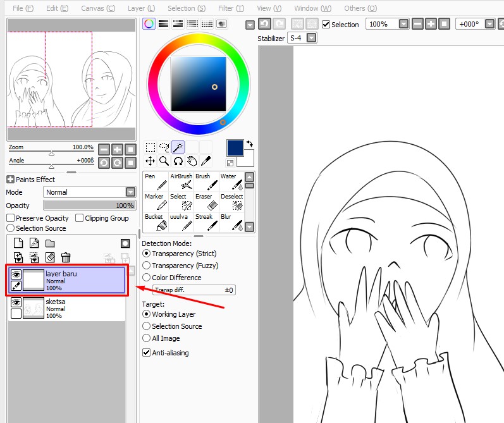Select the rotate view tool
Viewport: 504px width, 423px height.
[178, 161]
